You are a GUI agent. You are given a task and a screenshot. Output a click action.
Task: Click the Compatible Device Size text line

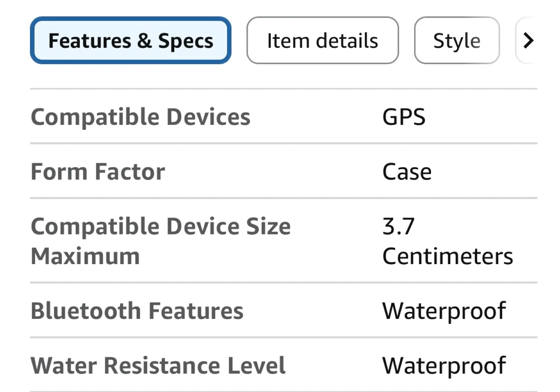(161, 226)
